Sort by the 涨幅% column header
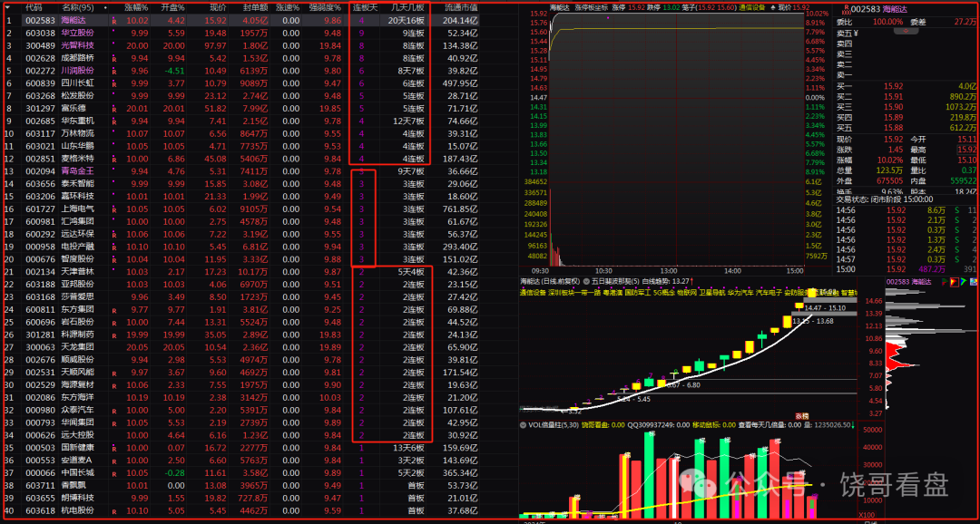The width and height of the screenshot is (980, 524). click(135, 8)
